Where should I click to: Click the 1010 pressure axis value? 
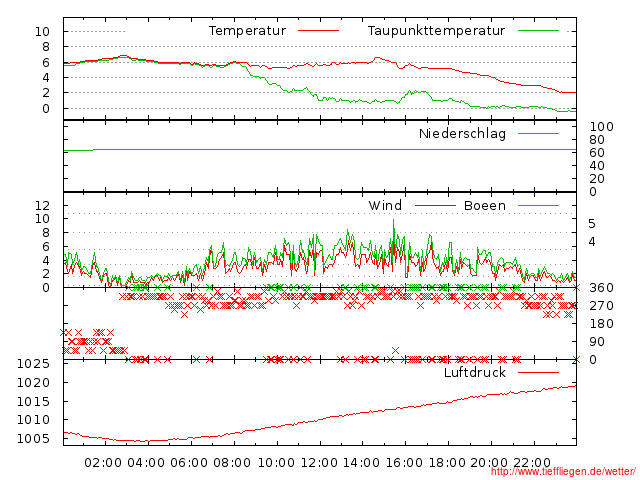33,420
